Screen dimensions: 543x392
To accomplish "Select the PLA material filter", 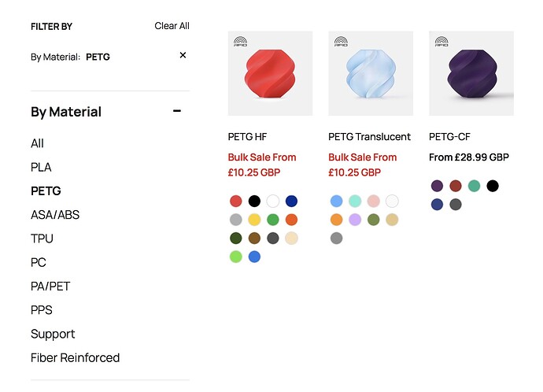I will coord(41,167).
